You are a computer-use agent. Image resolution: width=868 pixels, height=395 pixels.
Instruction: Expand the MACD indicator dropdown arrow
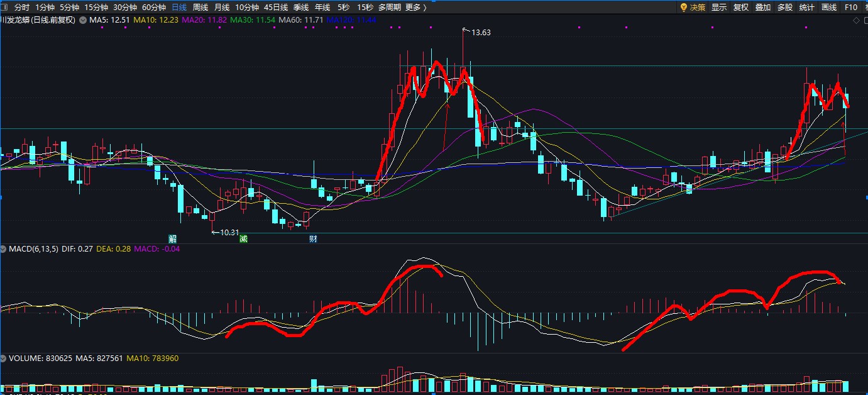[x=4, y=249]
